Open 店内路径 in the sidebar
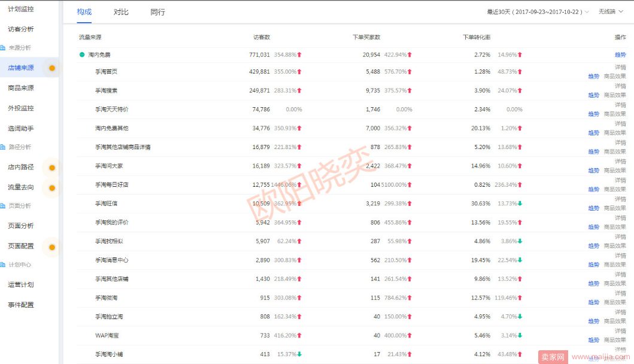This screenshot has height=364, width=634. (20, 167)
